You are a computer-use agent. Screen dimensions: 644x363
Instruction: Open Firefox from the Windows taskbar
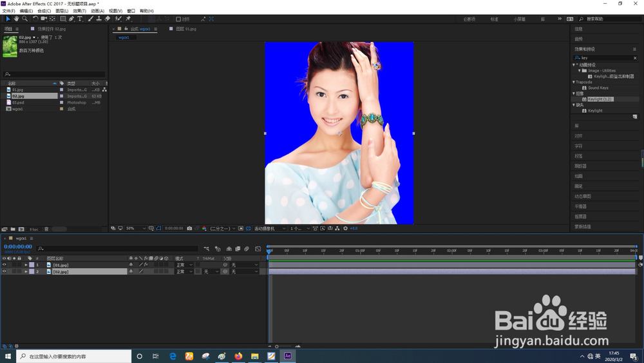click(x=238, y=356)
